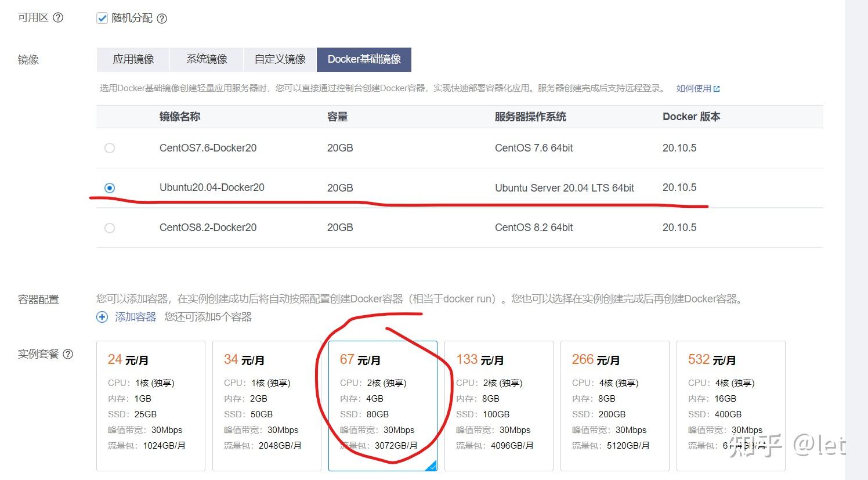The width and height of the screenshot is (868, 480).
Task: Toggle the 随机分配 checkbox
Action: tap(102, 18)
